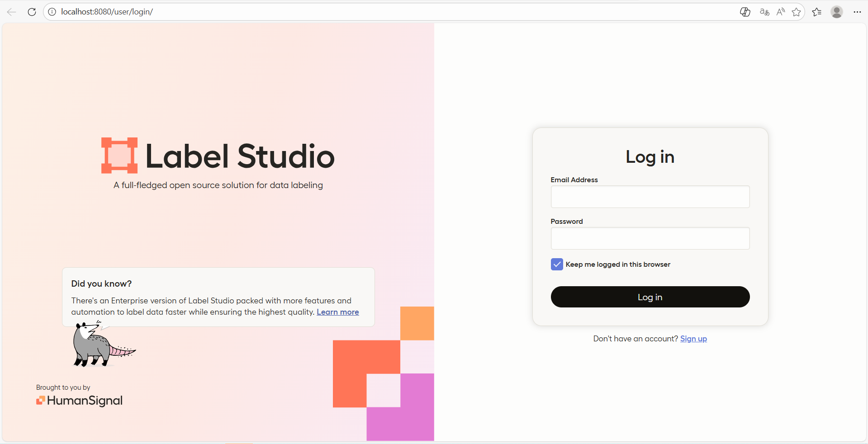Add page to favorites star icon
Screen dimensions: 868x444
pyautogui.click(x=797, y=12)
